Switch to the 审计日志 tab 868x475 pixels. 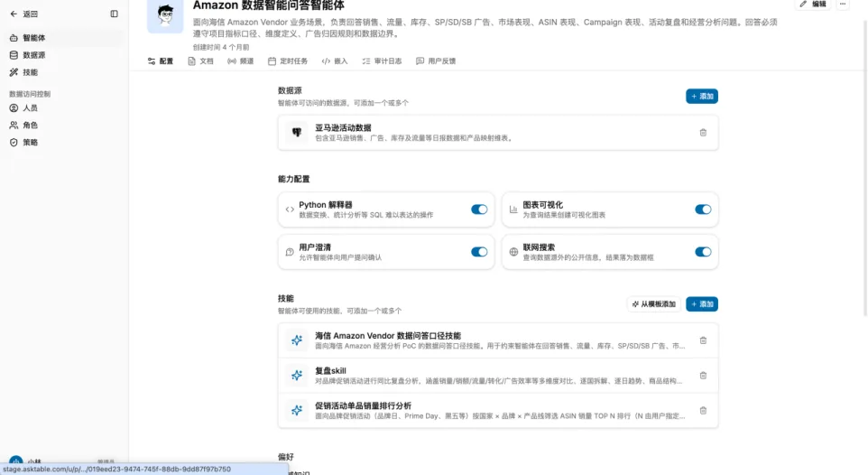[x=382, y=61]
